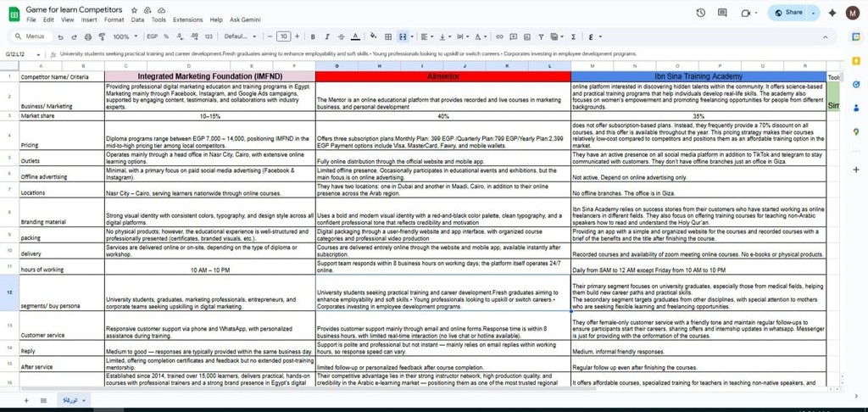The height and width of the screenshot is (412, 868).
Task: Open account avatar M
Action: pos(853,13)
